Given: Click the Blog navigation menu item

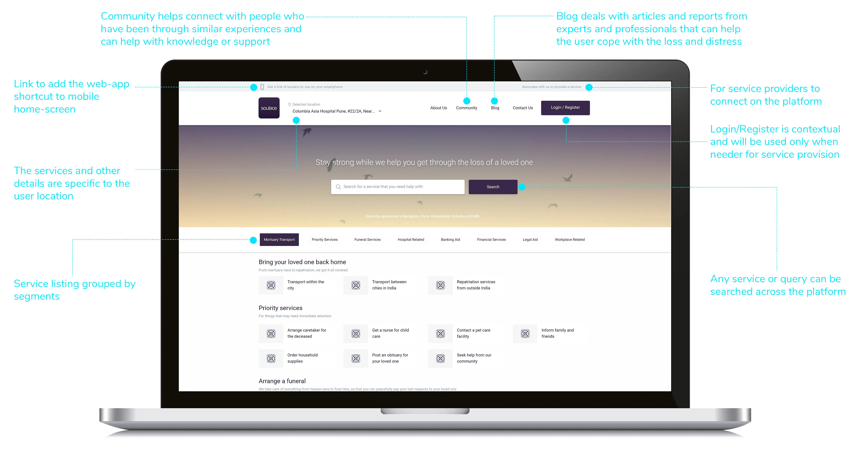Looking at the screenshot, I should pos(495,108).
